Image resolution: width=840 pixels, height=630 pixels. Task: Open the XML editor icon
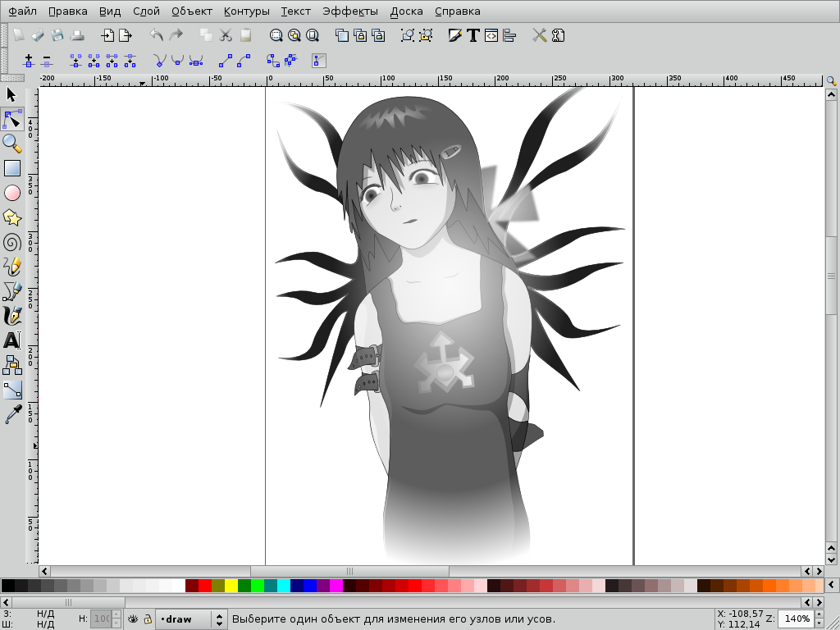click(491, 35)
